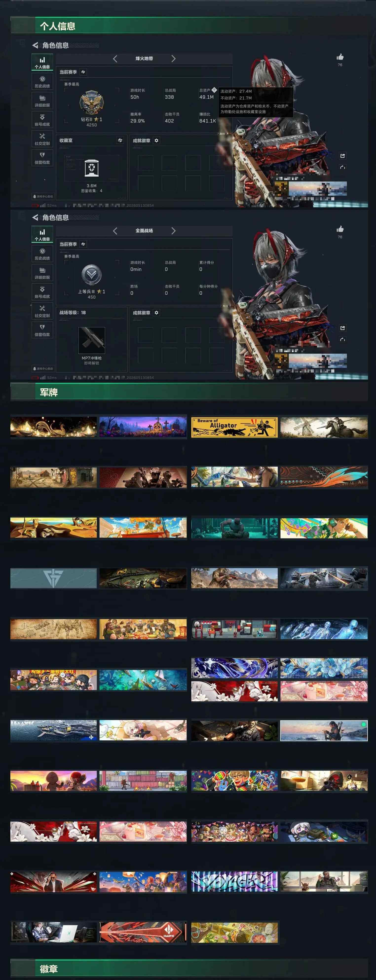Click the right chevron beside 烽火地带

coord(173,59)
